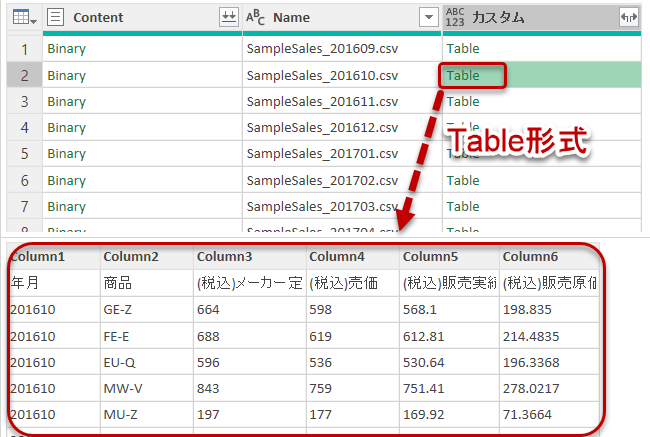Click Binary link in row 4
The height and width of the screenshot is (437, 650).
pyautogui.click(x=66, y=128)
